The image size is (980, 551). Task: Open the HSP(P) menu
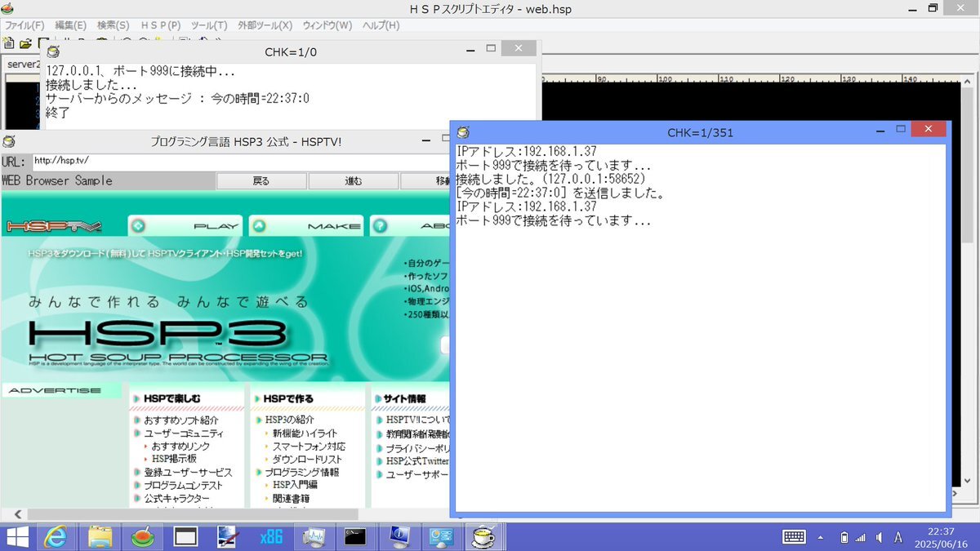tap(160, 25)
